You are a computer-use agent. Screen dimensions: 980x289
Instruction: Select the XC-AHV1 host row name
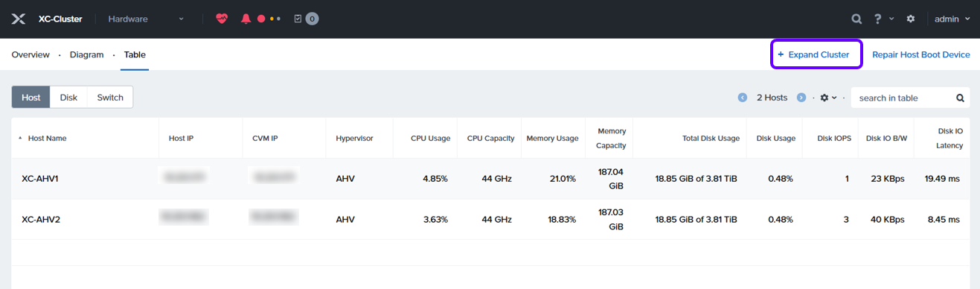pos(40,179)
